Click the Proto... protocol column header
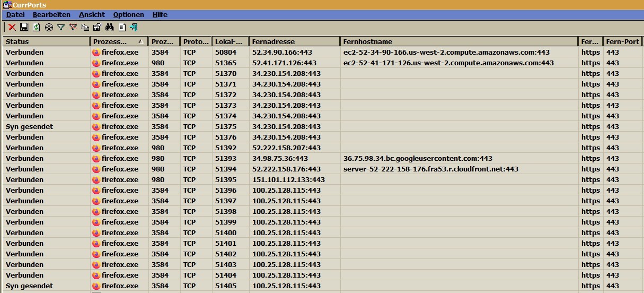The image size is (644, 293). 196,41
